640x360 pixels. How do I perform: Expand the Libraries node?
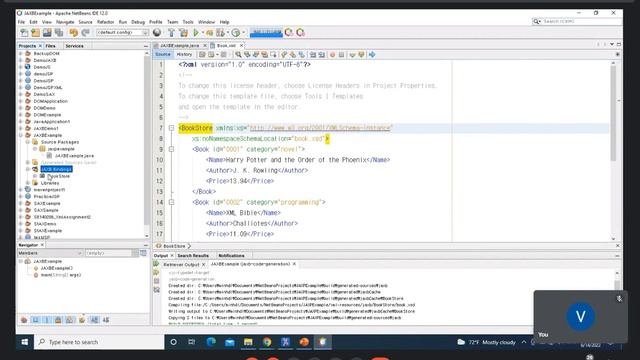28,183
